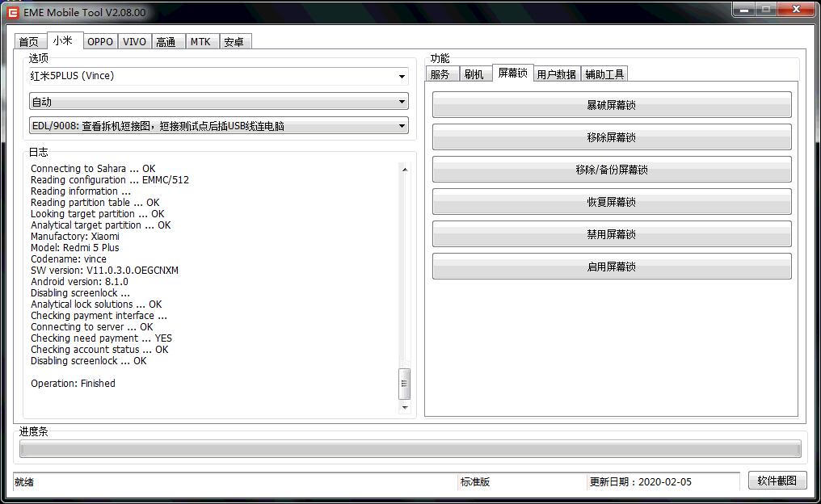This screenshot has height=504, width=821.
Task: Open the 用户数据 function tab
Action: point(557,74)
